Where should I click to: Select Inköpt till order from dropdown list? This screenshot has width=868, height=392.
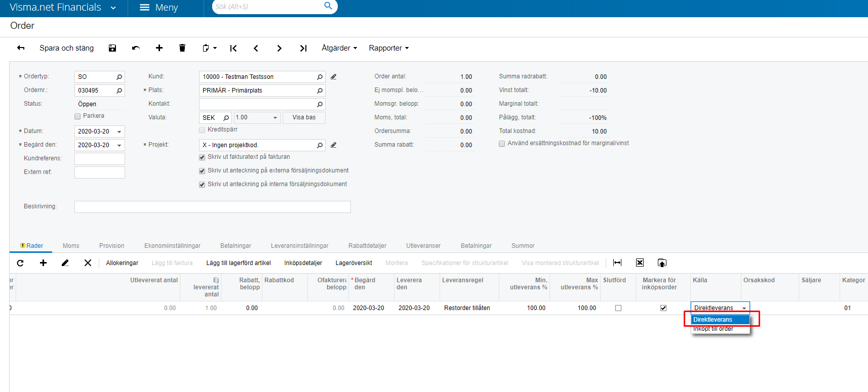pyautogui.click(x=713, y=329)
